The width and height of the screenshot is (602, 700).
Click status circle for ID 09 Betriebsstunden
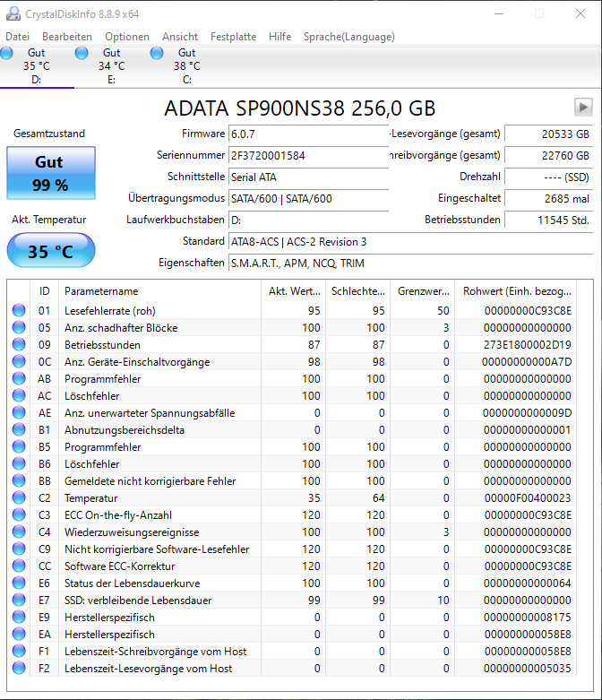click(19, 344)
